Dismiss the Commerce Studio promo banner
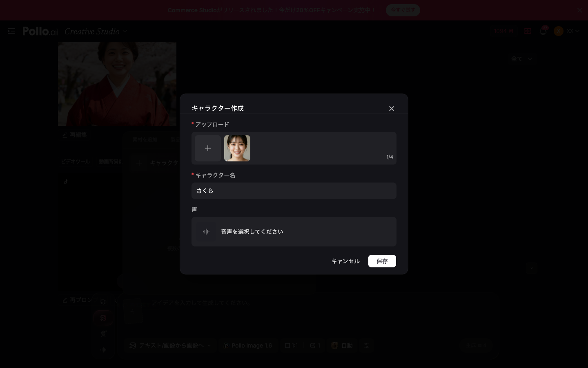Screen dimensions: 588x368 579,10
